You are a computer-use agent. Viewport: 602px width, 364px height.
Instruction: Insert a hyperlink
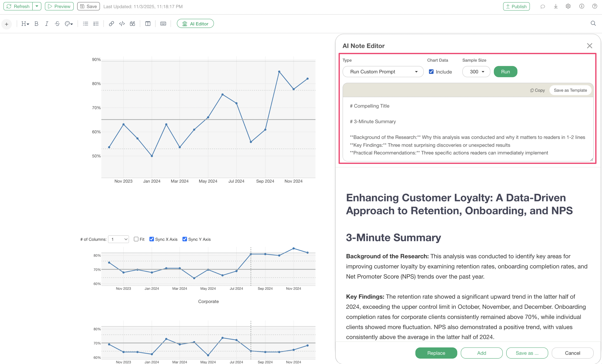(112, 24)
